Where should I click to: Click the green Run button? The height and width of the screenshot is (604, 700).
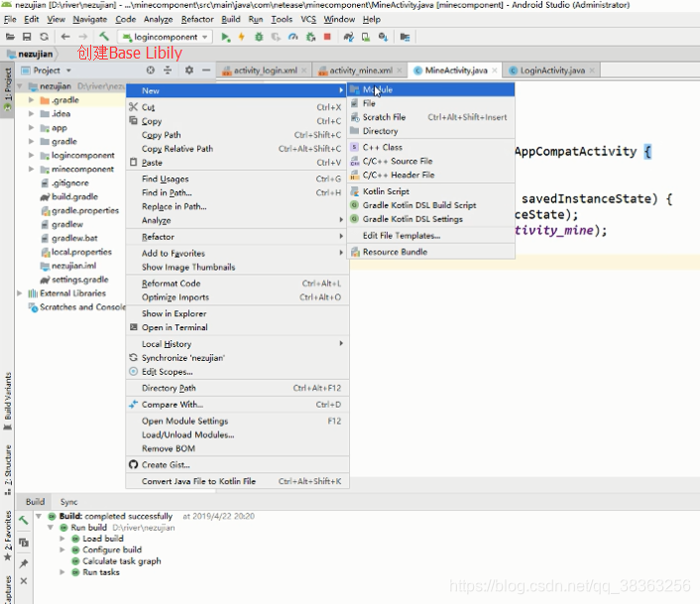pos(226,37)
